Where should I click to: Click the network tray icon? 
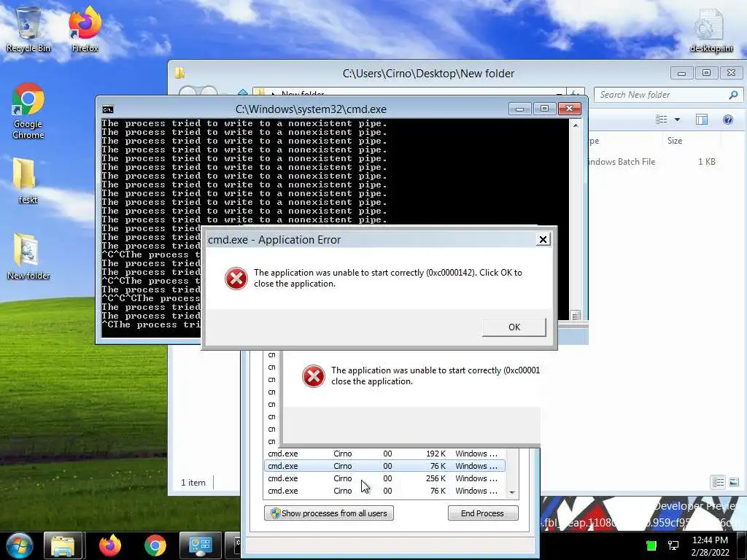pyautogui.click(x=673, y=545)
